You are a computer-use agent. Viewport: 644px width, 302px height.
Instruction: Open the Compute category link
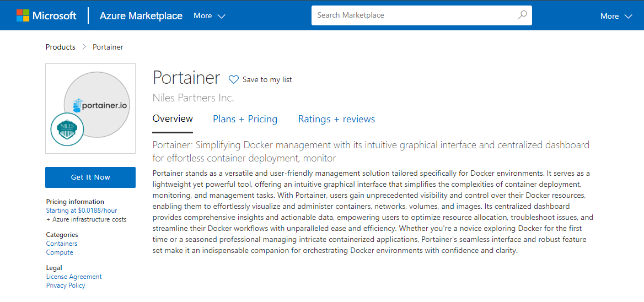[x=60, y=252]
